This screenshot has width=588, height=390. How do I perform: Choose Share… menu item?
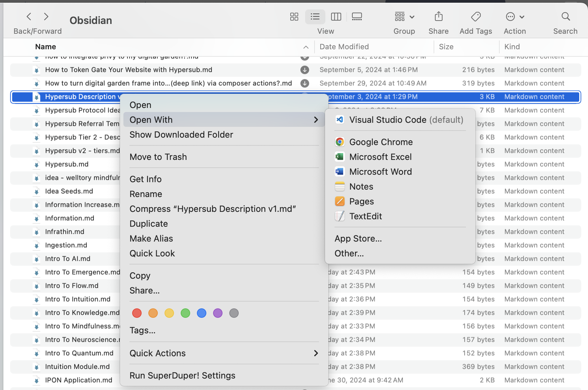(224, 290)
